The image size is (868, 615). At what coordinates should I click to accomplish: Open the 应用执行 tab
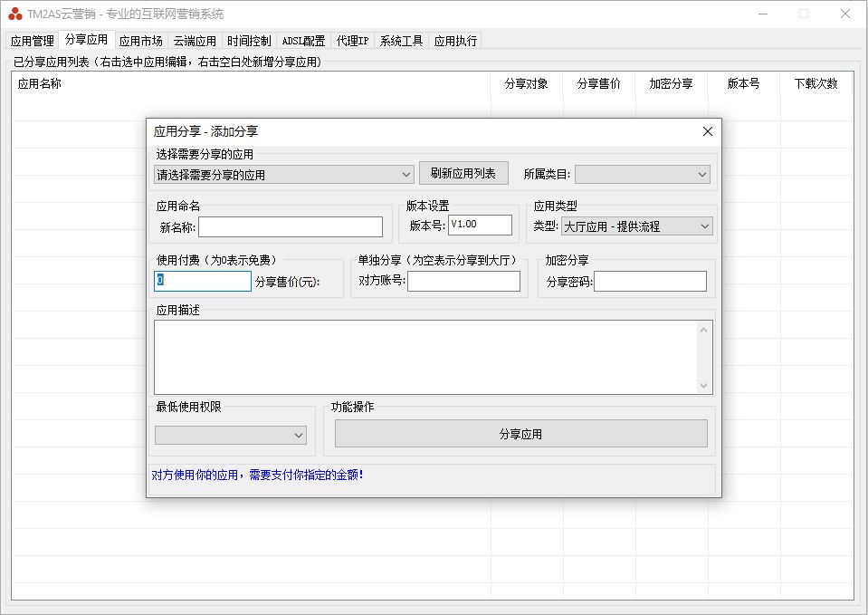click(455, 41)
